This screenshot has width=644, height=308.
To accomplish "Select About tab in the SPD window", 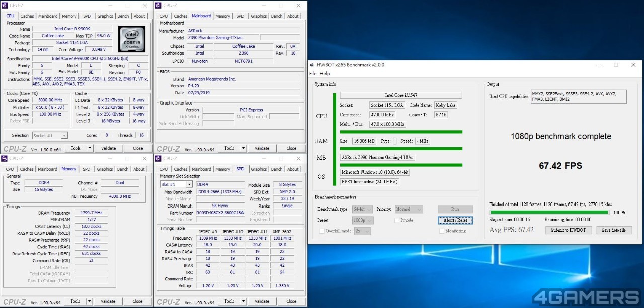I will (293, 169).
